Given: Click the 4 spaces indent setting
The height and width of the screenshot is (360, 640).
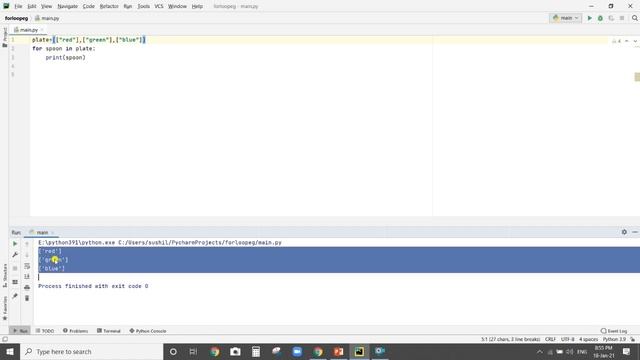Looking at the screenshot, I should point(588,339).
